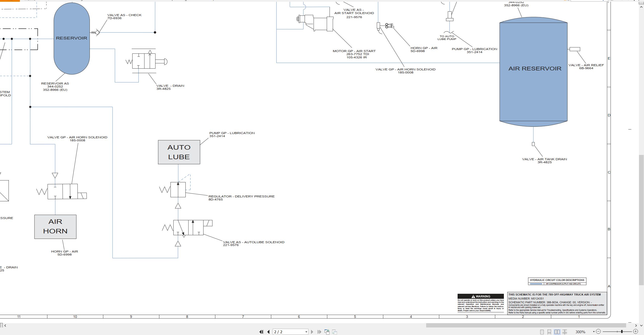Click the right PUMP GP - LUBRICATION 351-2414 label
This screenshot has width=644, height=335.
(x=474, y=50)
